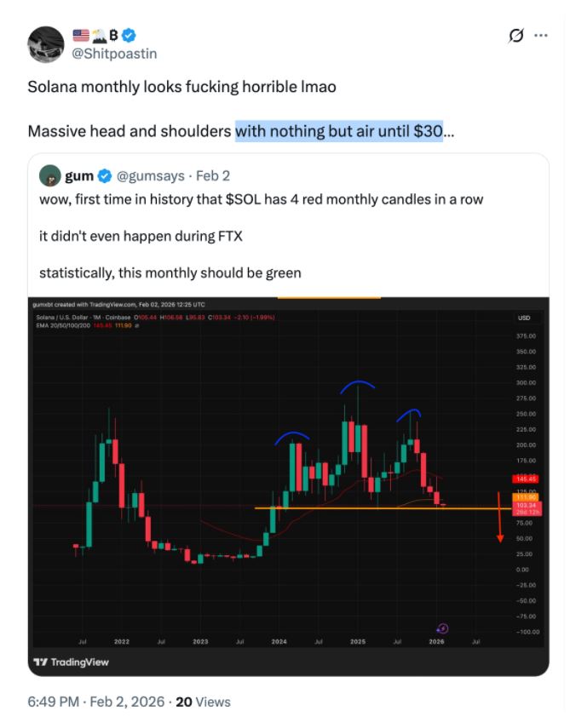Click the purple circular icon near 2026

coord(442,628)
